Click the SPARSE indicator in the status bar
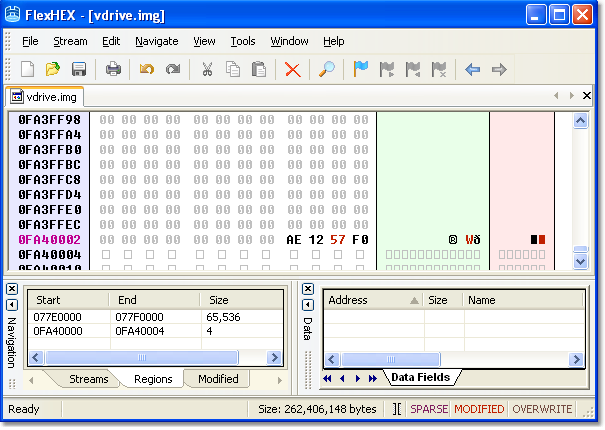This screenshot has height=430, width=605. 429,409
